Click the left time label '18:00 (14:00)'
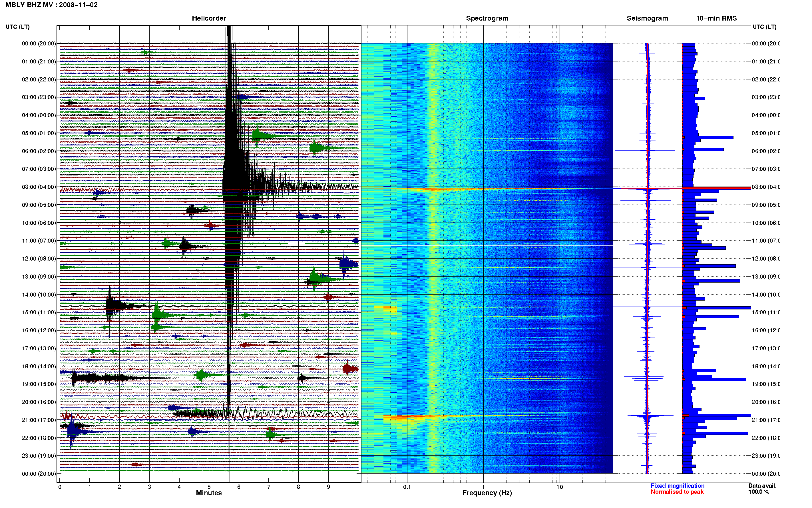Viewport: 812px width, 508px height. pos(39,366)
